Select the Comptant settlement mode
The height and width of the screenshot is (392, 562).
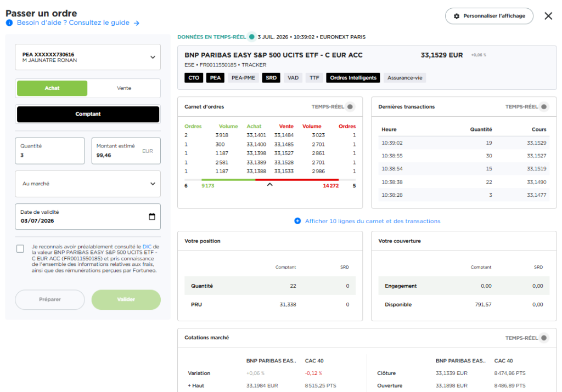88,114
